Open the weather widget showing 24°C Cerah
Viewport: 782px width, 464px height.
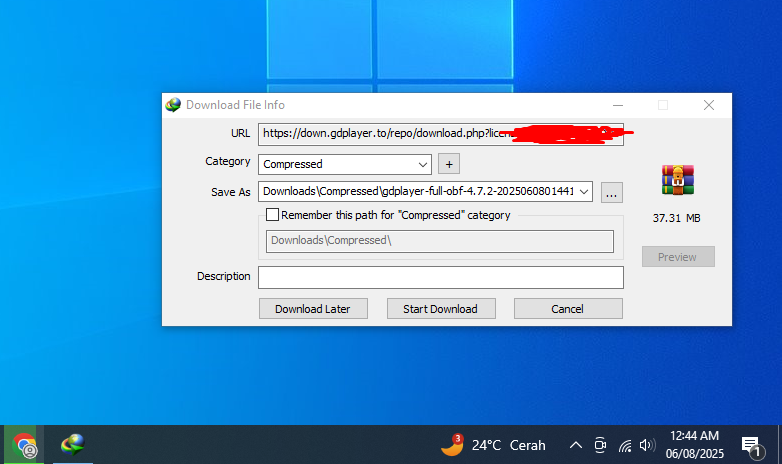pos(494,445)
